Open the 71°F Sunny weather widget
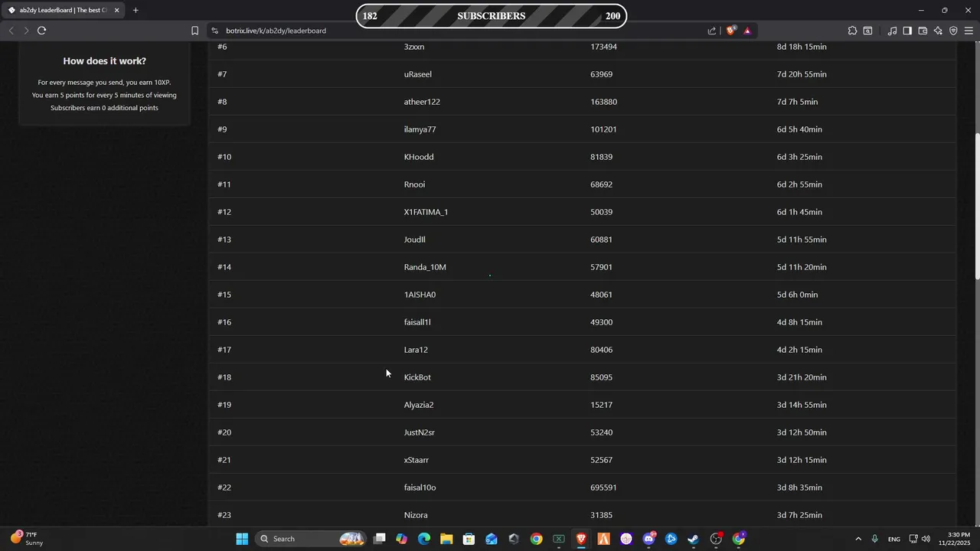Screen dimensions: 980x551 (x=27, y=539)
